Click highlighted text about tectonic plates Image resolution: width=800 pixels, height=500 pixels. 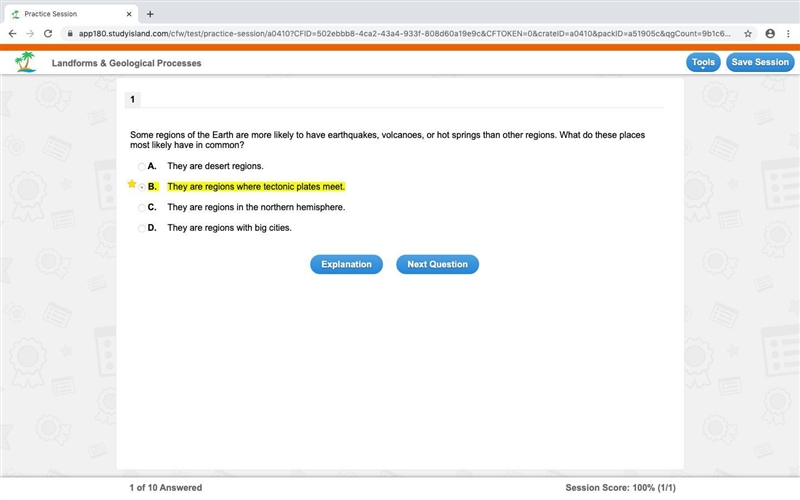click(x=256, y=187)
